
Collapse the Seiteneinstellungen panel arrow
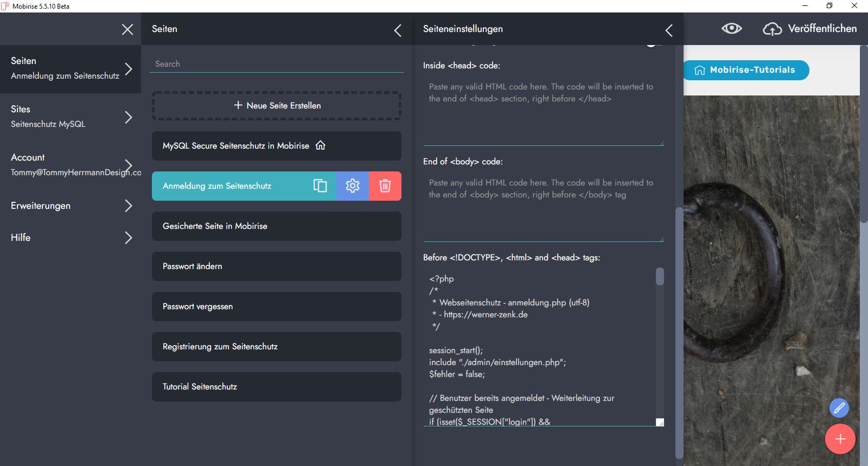click(669, 30)
